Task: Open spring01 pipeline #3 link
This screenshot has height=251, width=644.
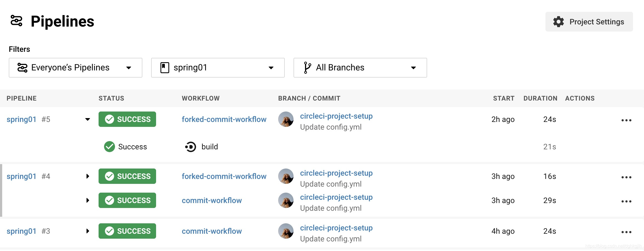Action: tap(21, 231)
